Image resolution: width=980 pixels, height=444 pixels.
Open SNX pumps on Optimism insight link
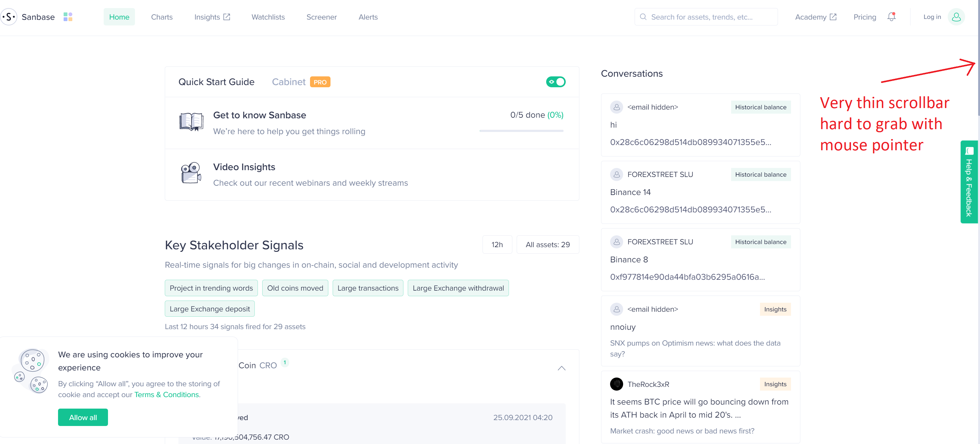click(695, 348)
